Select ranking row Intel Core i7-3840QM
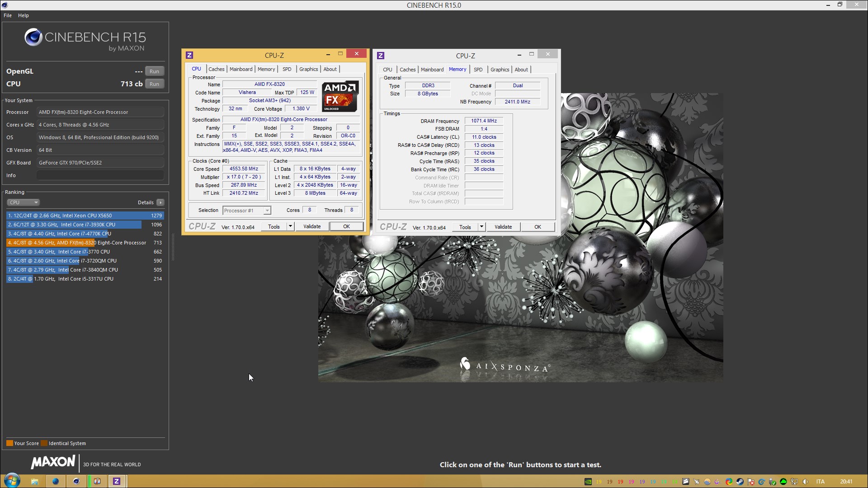 (85, 270)
